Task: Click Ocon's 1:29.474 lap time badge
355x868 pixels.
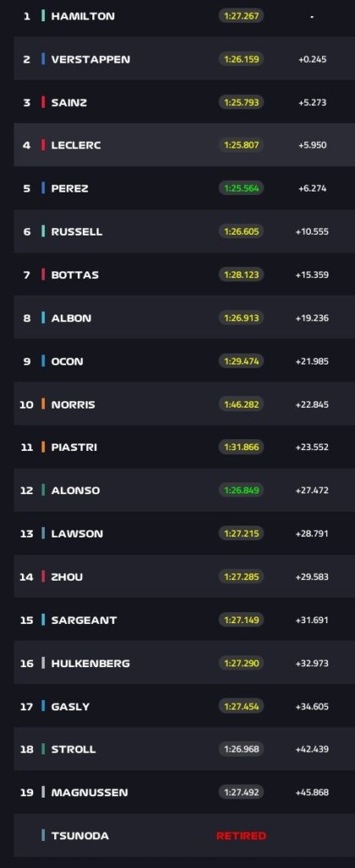Action: coord(241,361)
